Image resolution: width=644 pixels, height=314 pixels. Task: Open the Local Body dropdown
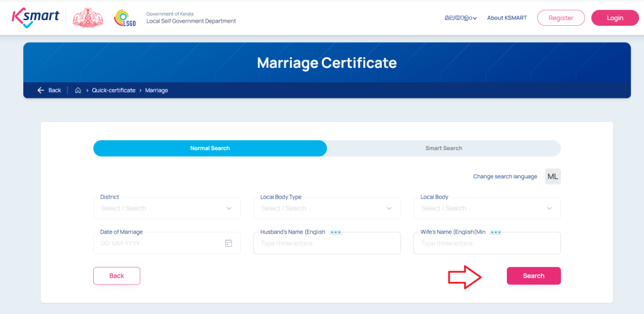pos(487,208)
